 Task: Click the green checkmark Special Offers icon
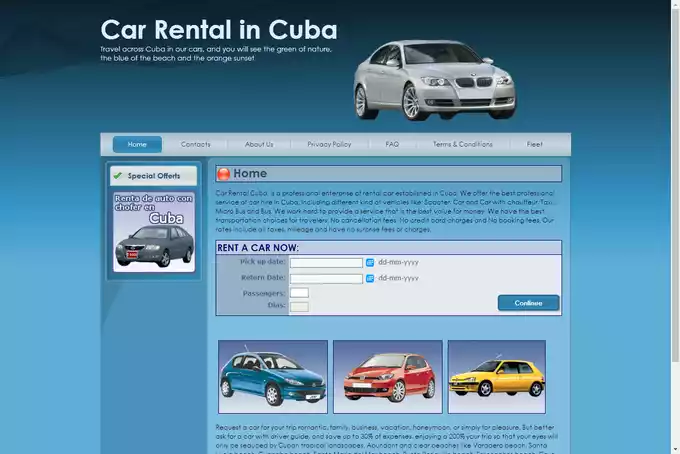(x=118, y=175)
